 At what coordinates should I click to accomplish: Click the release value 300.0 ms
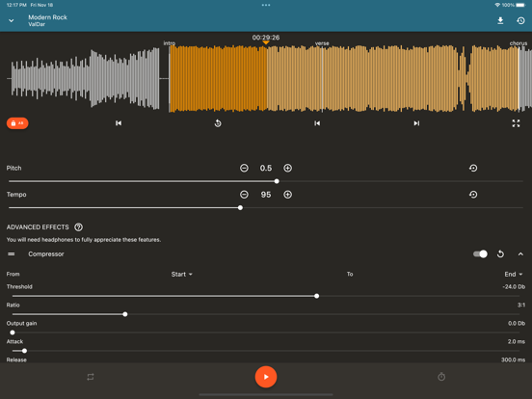[513, 359]
